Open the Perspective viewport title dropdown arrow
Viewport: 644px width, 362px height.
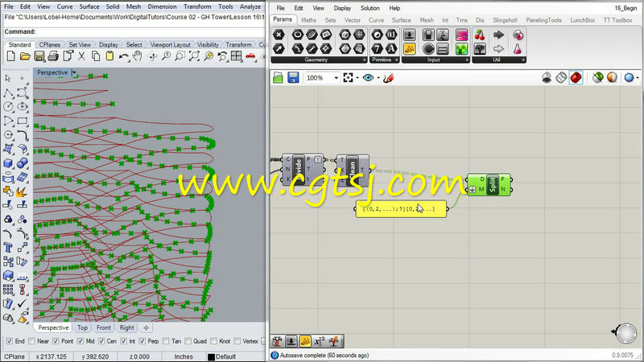(74, 72)
